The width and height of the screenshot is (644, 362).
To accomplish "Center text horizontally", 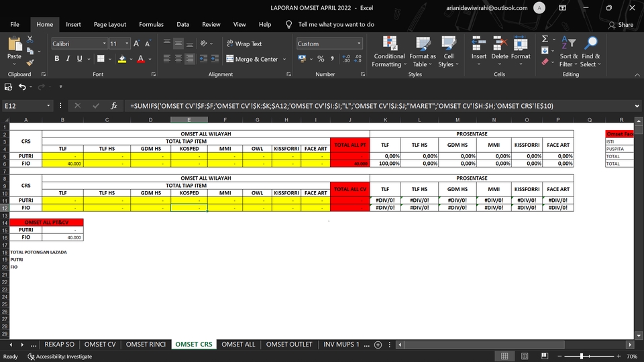I will pos(178,59).
